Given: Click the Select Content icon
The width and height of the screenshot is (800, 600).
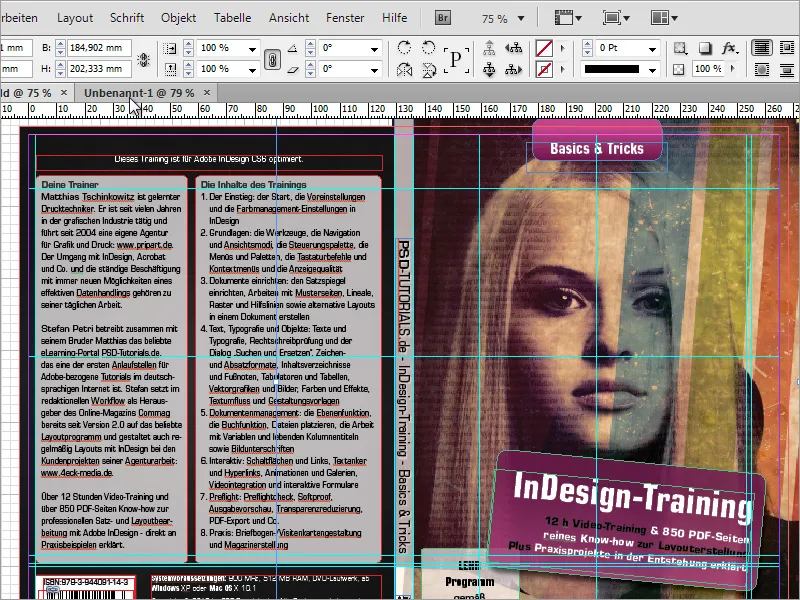Looking at the screenshot, I should point(489,69).
